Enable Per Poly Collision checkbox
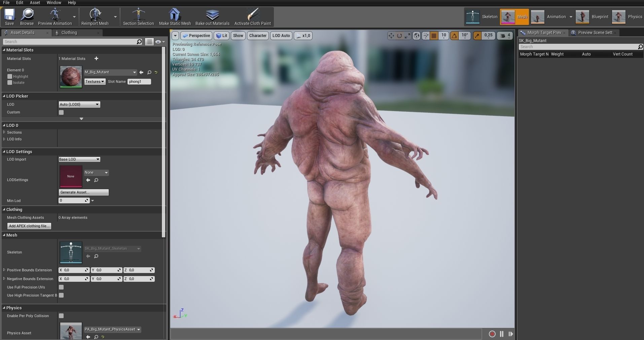Image resolution: width=644 pixels, height=340 pixels. 61,316
